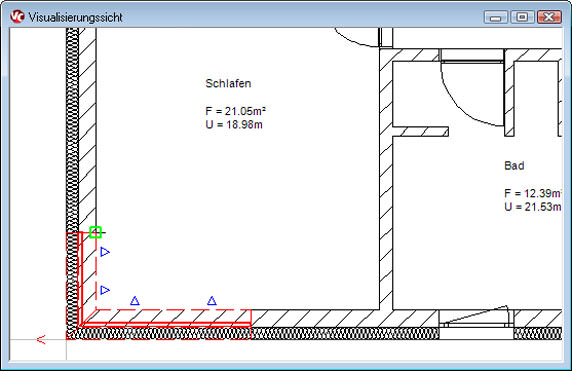Click the lower right-pointing blue triangle handle
Screen dimensions: 572x371
pos(105,290)
